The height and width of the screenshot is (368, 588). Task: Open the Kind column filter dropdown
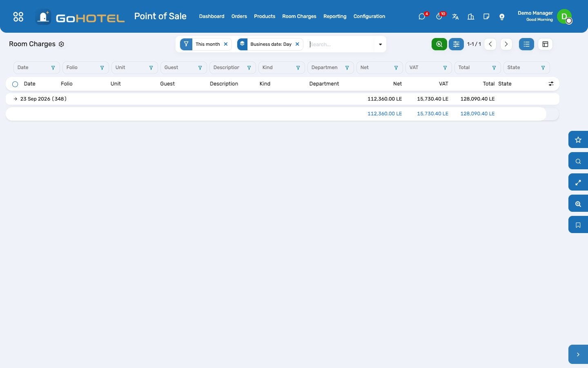[281, 67]
